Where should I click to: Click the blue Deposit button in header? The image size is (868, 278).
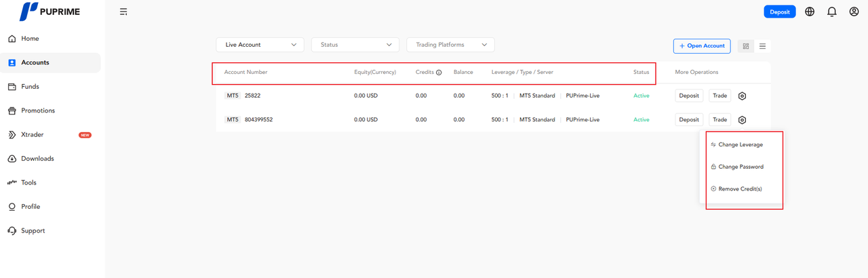pyautogui.click(x=779, y=12)
